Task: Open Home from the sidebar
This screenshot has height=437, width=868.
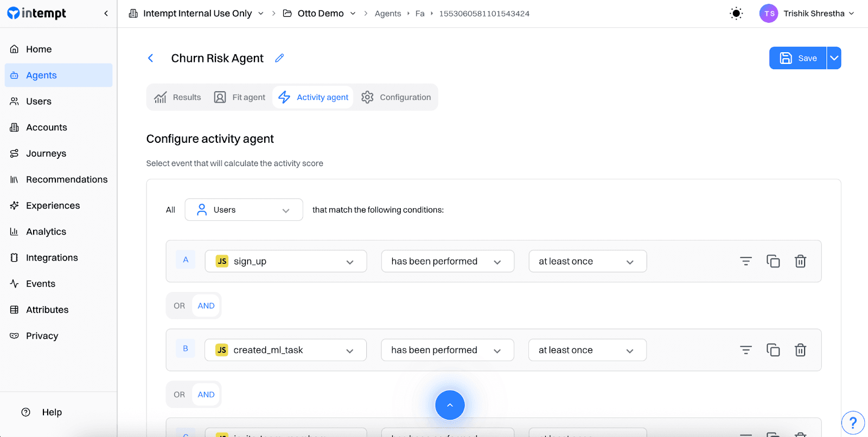Action: [x=59, y=49]
